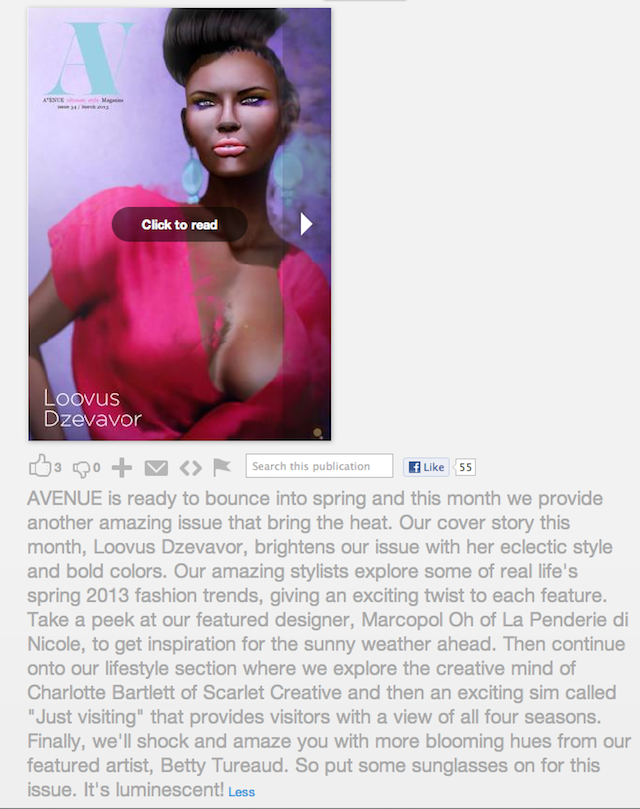This screenshot has height=809, width=640.
Task: Click the downvote count 0
Action: click(x=97, y=468)
